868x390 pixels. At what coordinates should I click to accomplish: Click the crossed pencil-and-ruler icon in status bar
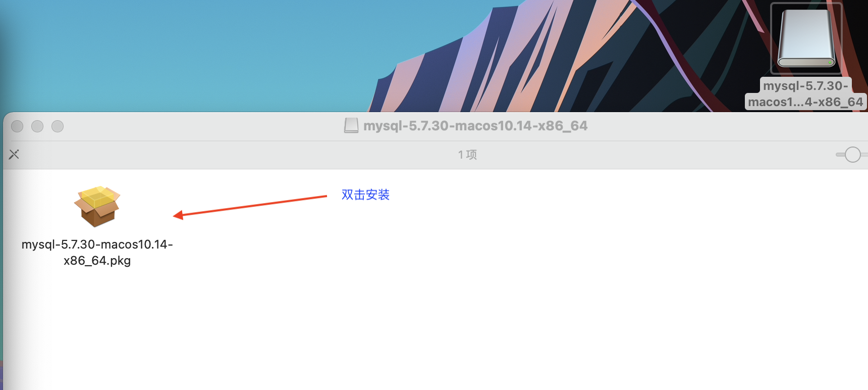click(14, 155)
